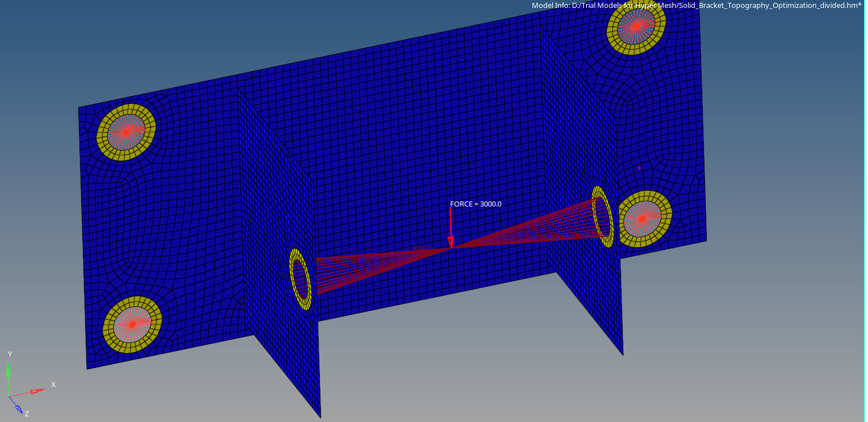
Task: Select the FORCE = 3000.0 text label
Action: [475, 204]
